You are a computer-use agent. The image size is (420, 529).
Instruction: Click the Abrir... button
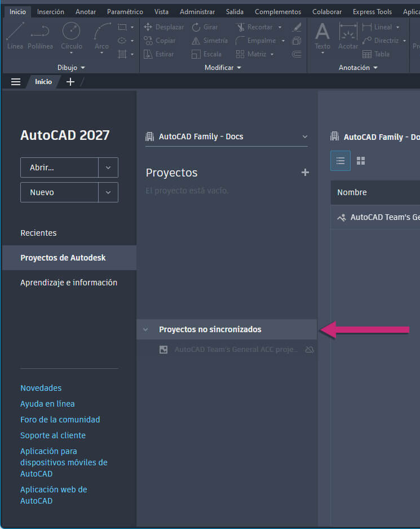(59, 167)
